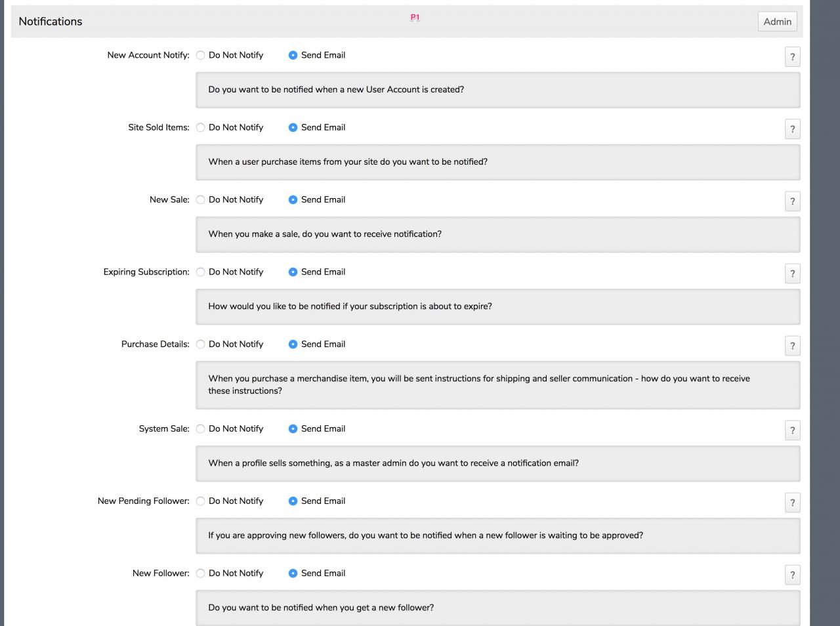Click the pink P1 label
This screenshot has height=626, width=840.
[415, 18]
